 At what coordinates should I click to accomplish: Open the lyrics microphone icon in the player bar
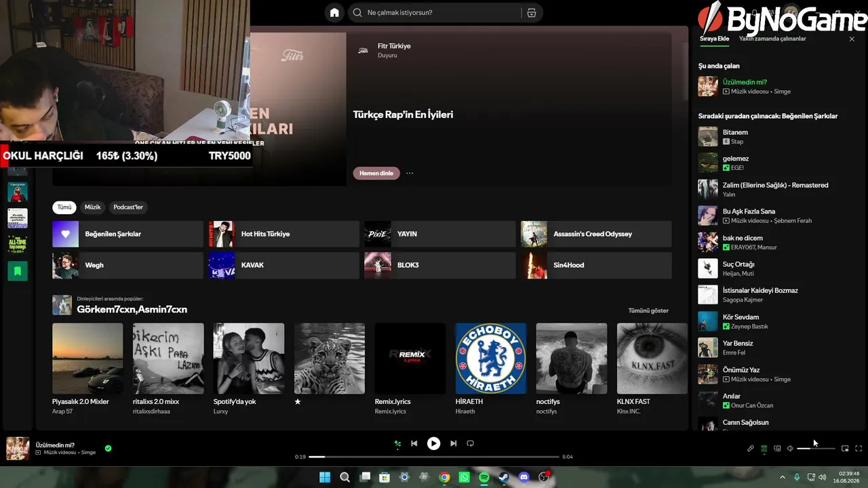751,448
